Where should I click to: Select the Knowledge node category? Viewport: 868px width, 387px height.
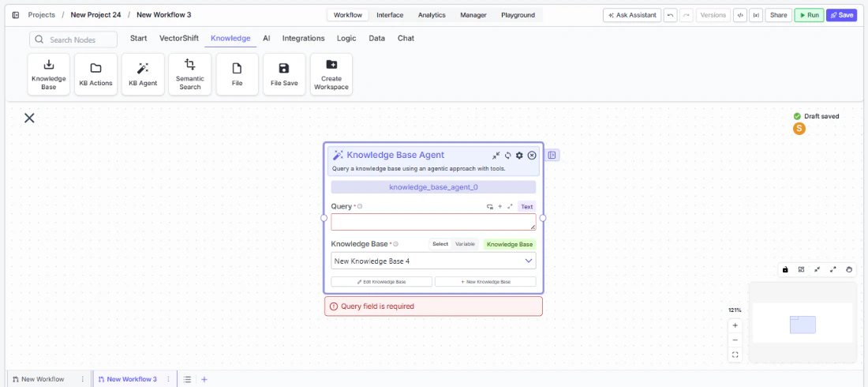tap(230, 38)
